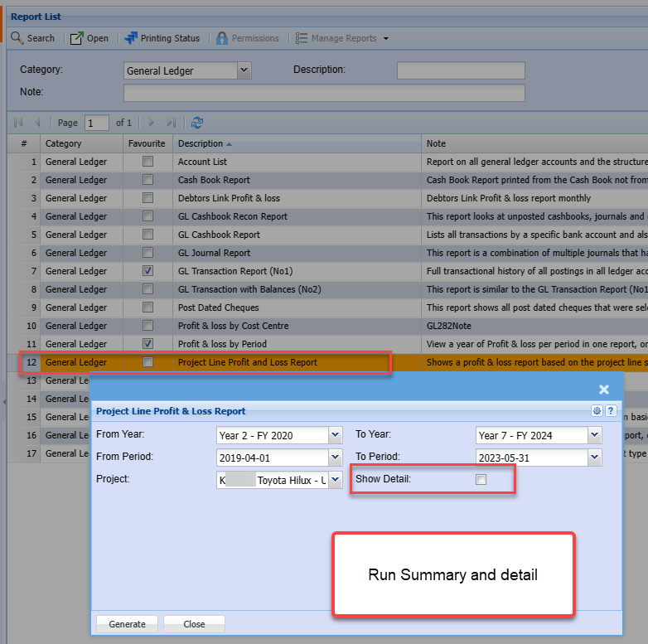Open the Manage Reports menu
The width and height of the screenshot is (648, 644).
tap(342, 38)
